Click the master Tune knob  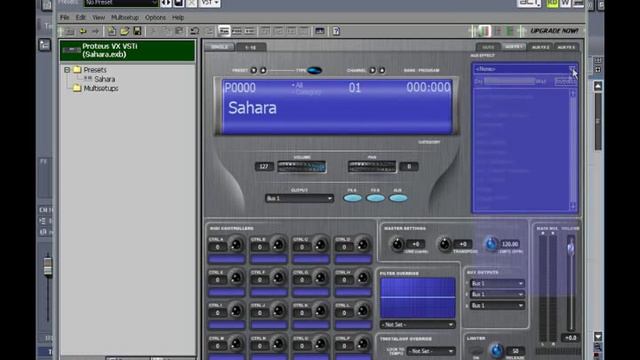[x=397, y=244]
